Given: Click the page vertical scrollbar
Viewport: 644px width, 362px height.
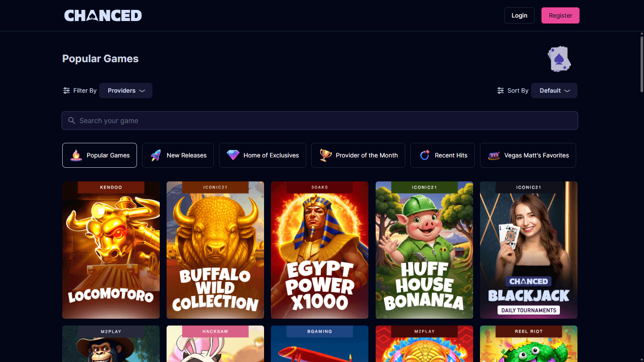Looking at the screenshot, I should pyautogui.click(x=642, y=64).
